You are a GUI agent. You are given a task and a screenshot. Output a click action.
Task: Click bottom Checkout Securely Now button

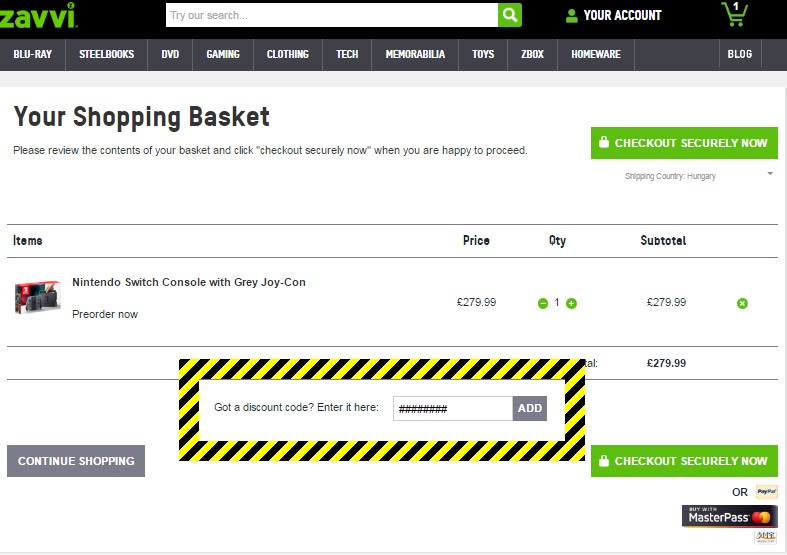[684, 461]
